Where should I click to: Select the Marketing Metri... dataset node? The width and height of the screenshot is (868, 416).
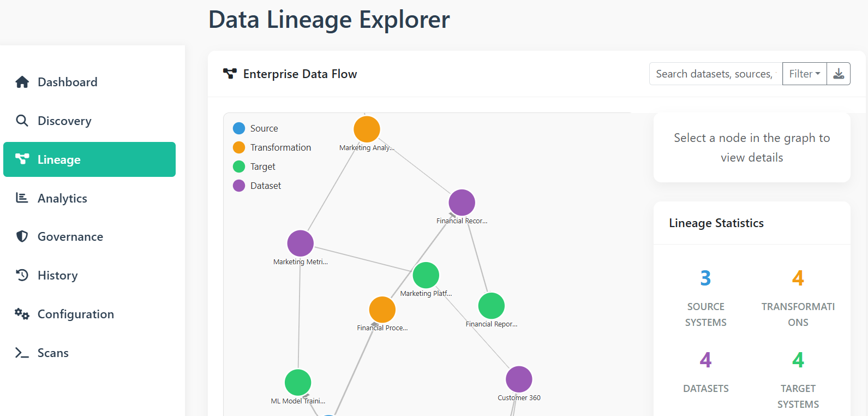tap(301, 243)
